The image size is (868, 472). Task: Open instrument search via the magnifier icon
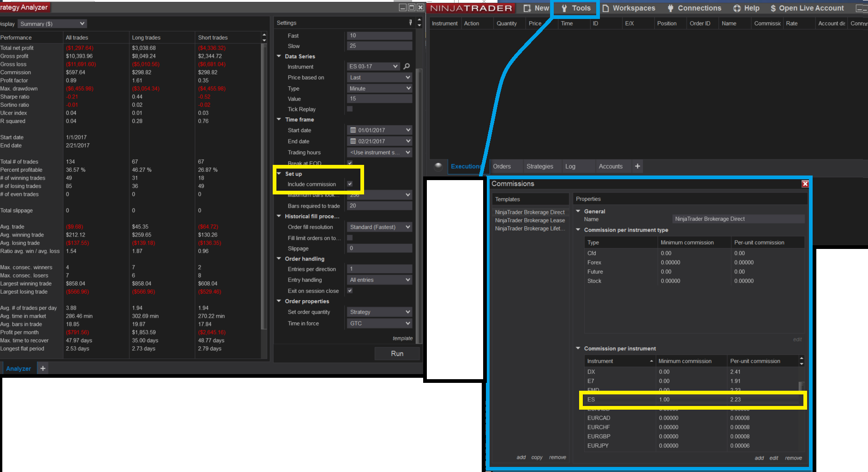tap(407, 67)
